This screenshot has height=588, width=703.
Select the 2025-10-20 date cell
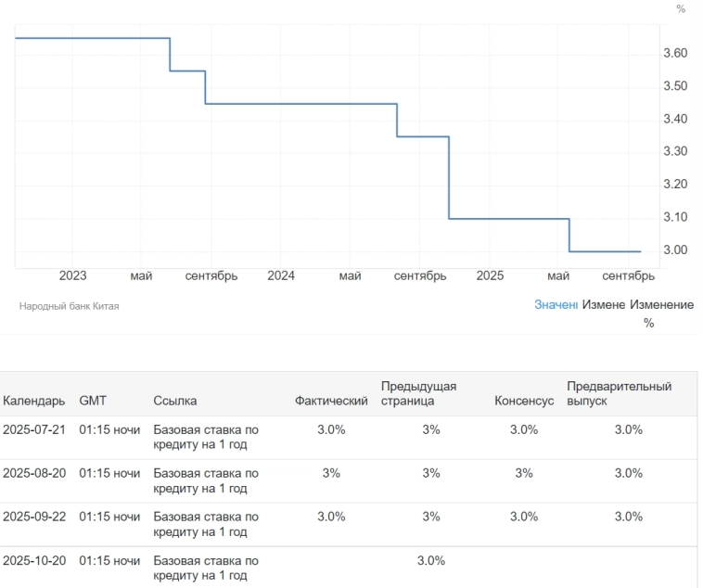point(33,560)
